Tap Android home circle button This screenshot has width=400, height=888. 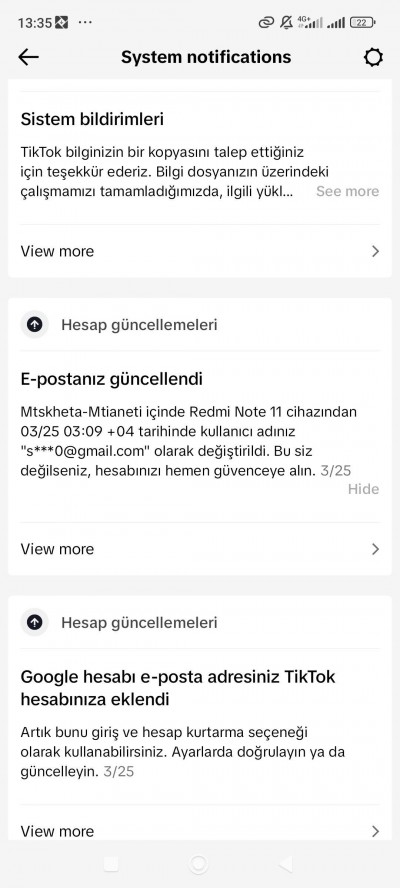pos(199,864)
